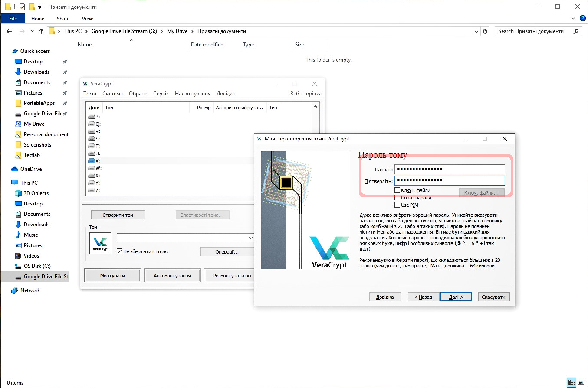Switch to large icons view in status bar
The height and width of the screenshot is (388, 588).
tap(581, 383)
